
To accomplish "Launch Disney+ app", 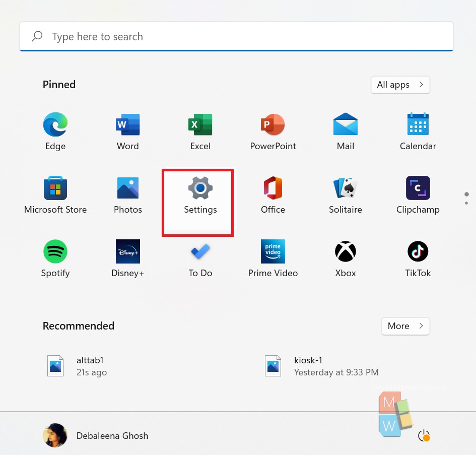I will pos(128,258).
